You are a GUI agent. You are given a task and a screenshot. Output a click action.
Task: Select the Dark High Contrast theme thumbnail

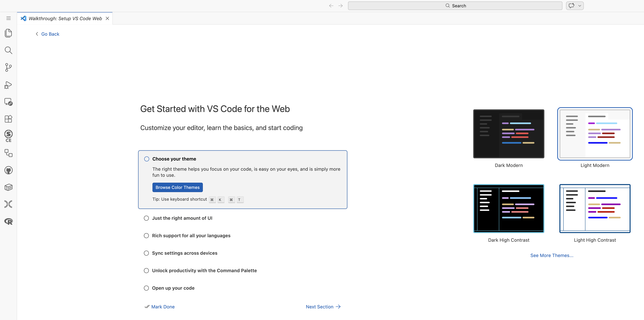[508, 209]
